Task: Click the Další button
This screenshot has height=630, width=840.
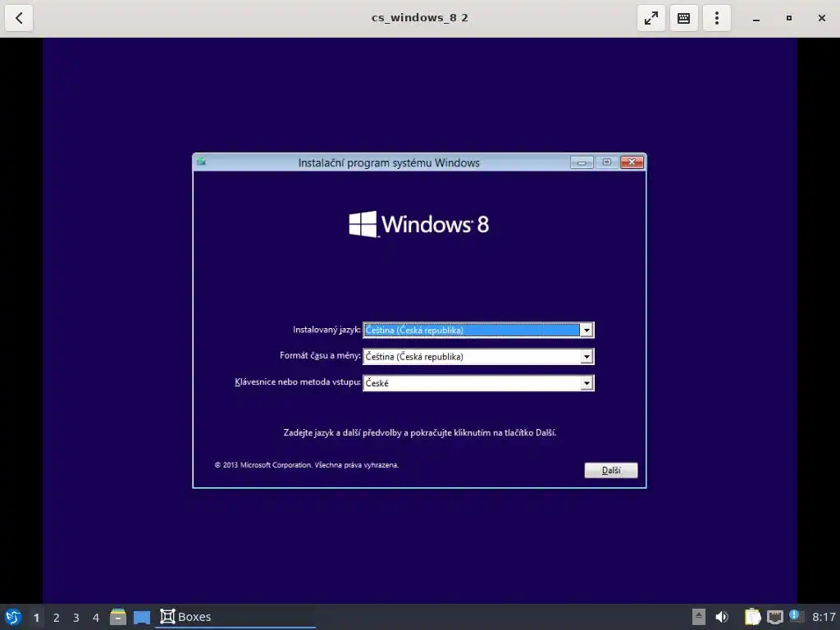Action: [x=610, y=470]
